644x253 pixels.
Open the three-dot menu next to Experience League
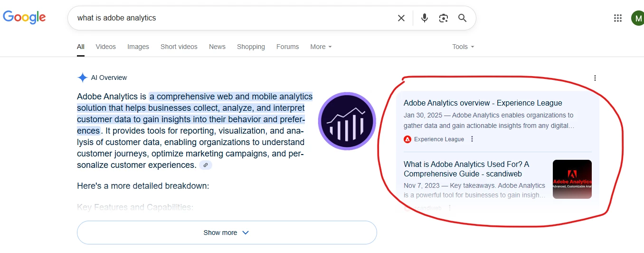point(472,139)
